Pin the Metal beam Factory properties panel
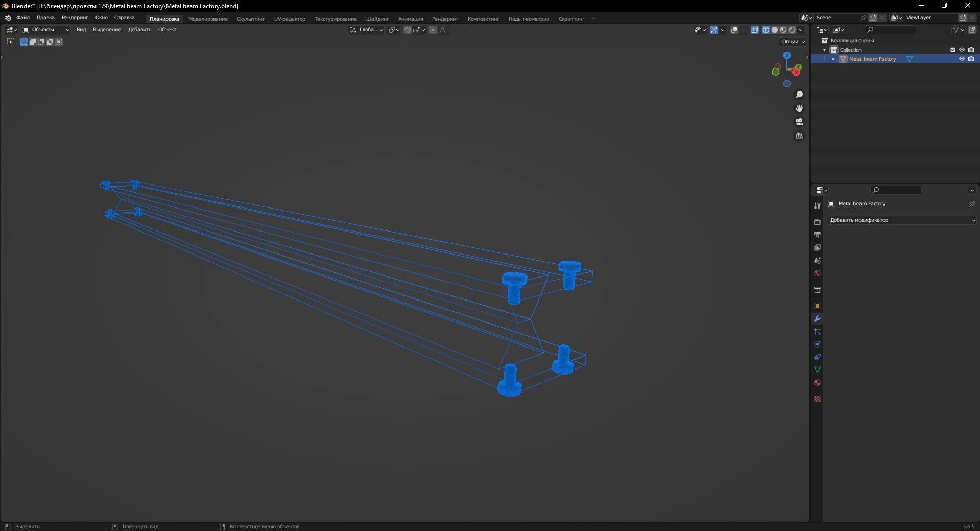Image resolution: width=980 pixels, height=531 pixels. (x=972, y=203)
